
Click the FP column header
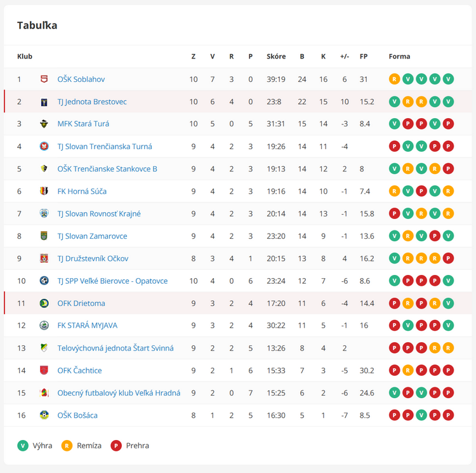coord(364,57)
